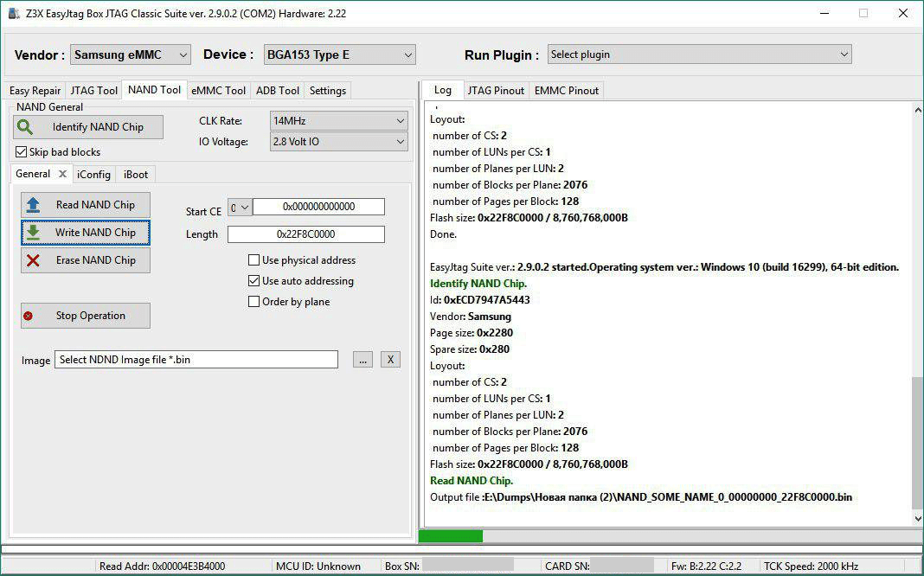Click the Length input field

[305, 234]
